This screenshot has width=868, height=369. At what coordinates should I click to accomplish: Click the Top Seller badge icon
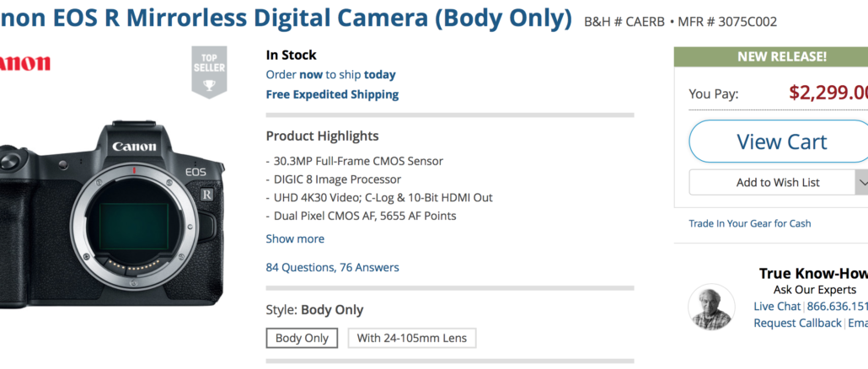click(209, 72)
